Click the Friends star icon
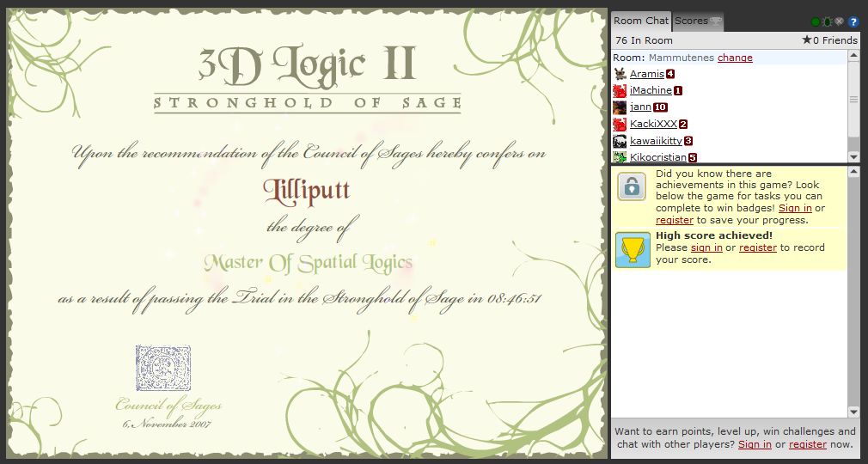The image size is (868, 464). [x=806, y=40]
